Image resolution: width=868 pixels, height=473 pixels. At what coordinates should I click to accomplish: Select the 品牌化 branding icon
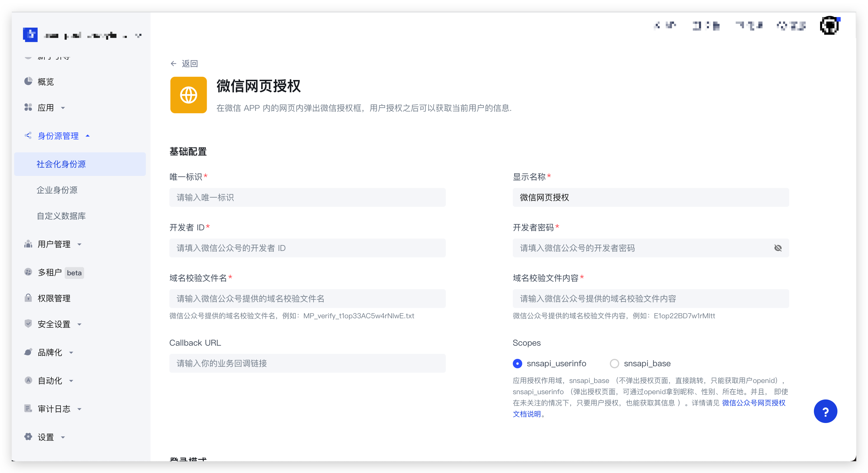click(29, 352)
